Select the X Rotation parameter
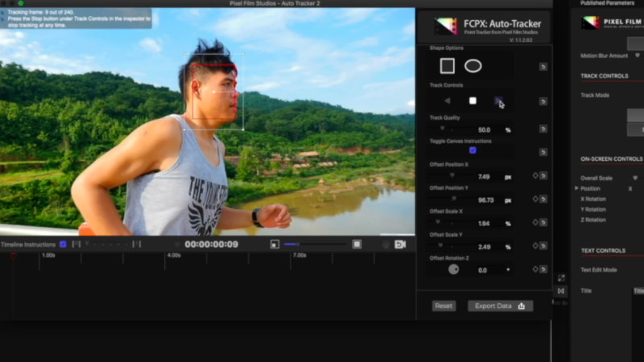The height and width of the screenshot is (362, 644). [x=593, y=199]
